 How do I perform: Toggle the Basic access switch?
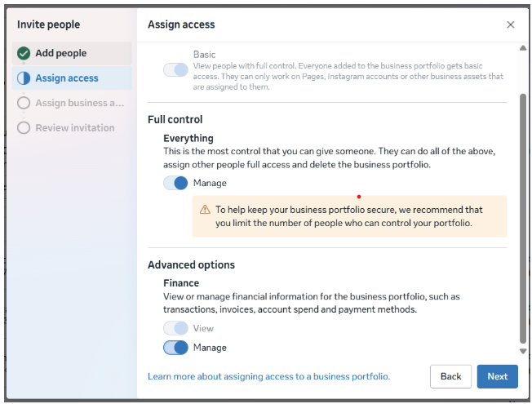[x=175, y=70]
